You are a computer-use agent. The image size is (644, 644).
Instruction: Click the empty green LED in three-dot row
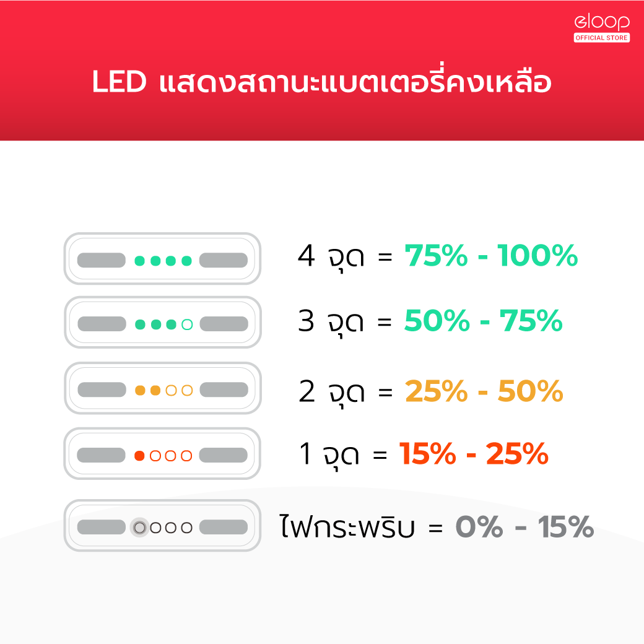pyautogui.click(x=187, y=324)
